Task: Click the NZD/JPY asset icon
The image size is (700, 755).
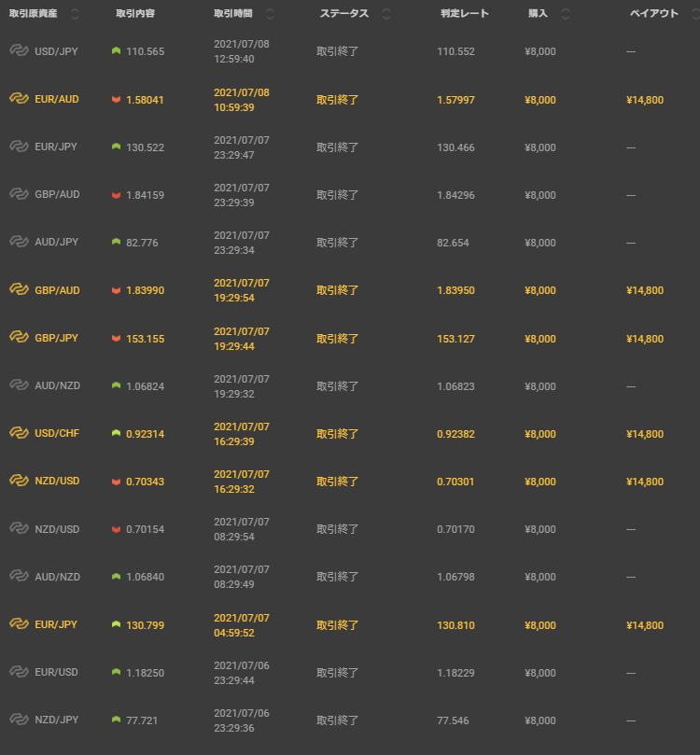Action: coord(19,720)
